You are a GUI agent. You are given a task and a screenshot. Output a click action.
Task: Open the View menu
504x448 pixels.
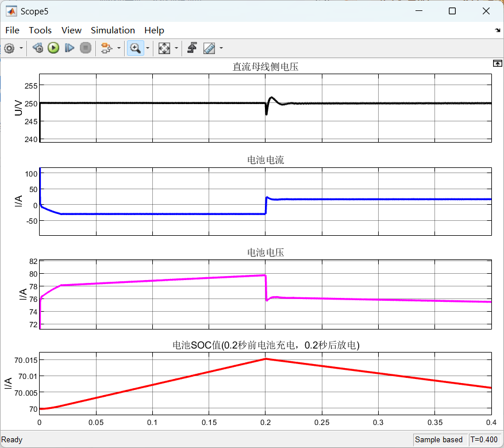[x=71, y=30]
